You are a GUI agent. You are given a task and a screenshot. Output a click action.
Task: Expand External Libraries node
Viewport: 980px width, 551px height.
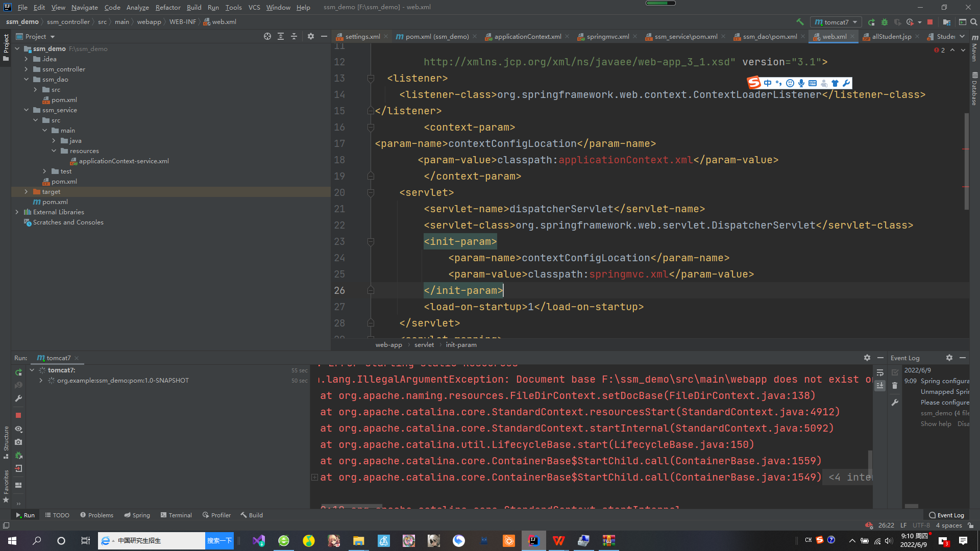pyautogui.click(x=17, y=212)
